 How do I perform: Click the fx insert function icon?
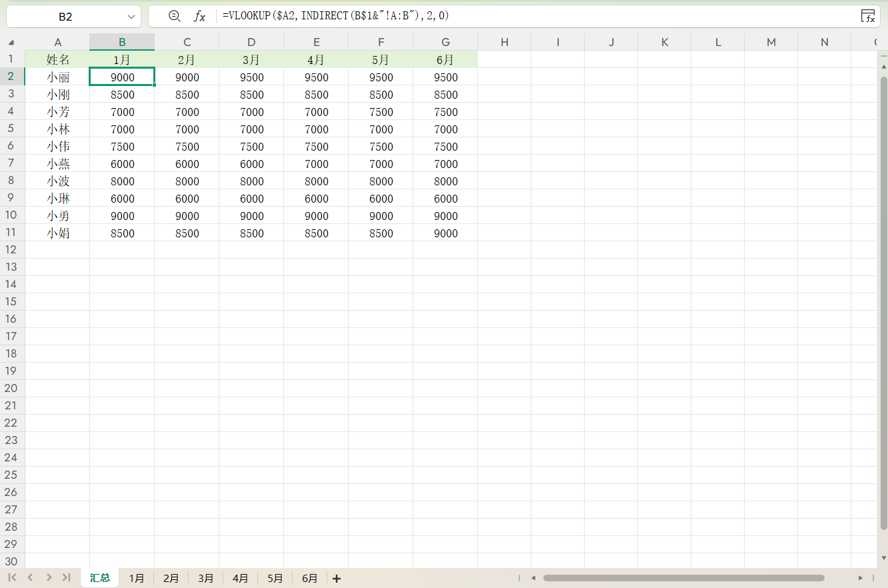(x=199, y=16)
